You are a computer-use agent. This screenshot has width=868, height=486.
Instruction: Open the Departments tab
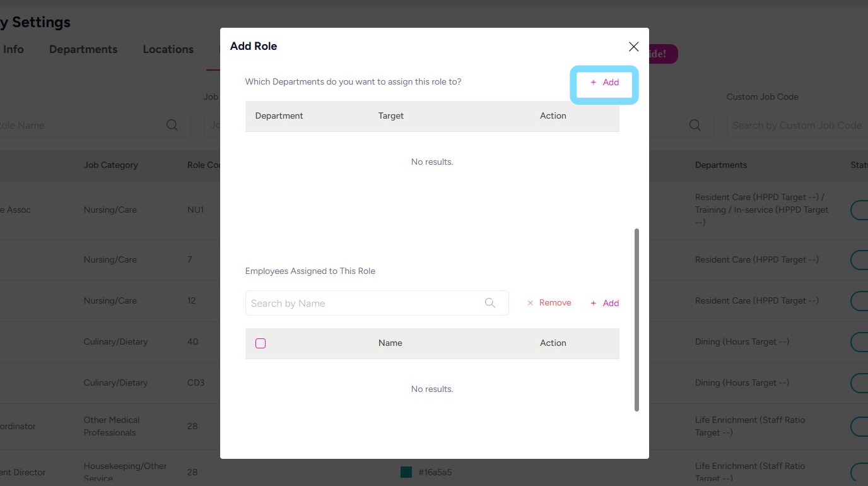tap(83, 49)
